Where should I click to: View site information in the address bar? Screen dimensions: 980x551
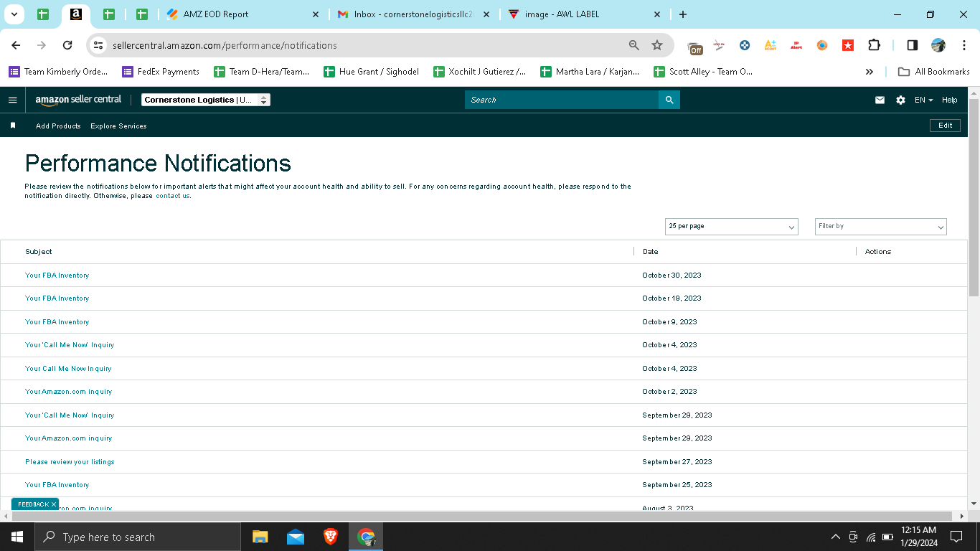coord(98,45)
